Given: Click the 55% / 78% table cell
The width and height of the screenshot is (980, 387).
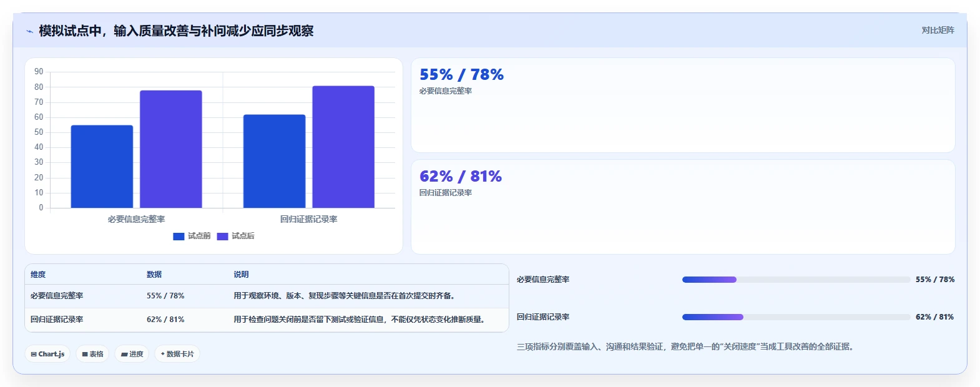Looking at the screenshot, I should pos(165,296).
